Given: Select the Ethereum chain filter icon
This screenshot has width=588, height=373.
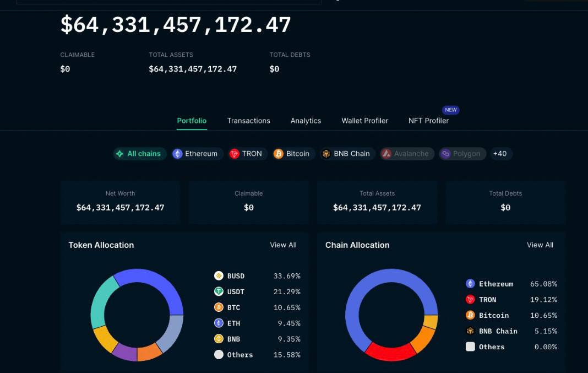Looking at the screenshot, I should [x=177, y=154].
